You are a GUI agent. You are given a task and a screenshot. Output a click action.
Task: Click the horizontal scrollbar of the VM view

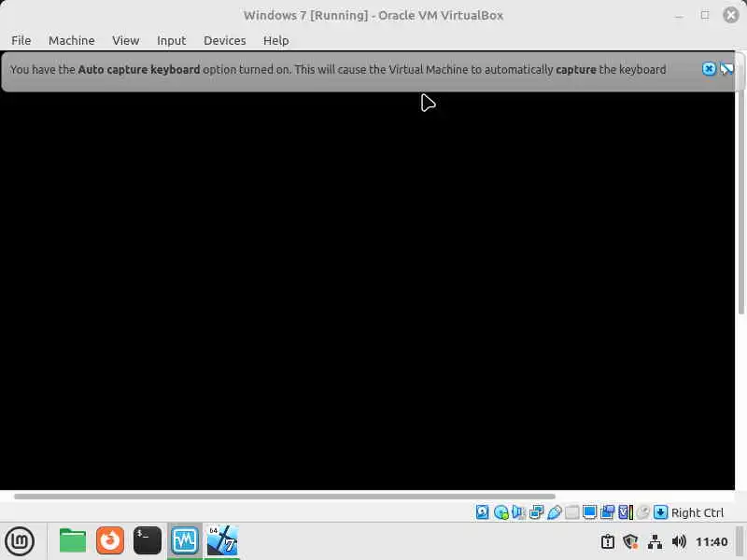pyautogui.click(x=285, y=497)
